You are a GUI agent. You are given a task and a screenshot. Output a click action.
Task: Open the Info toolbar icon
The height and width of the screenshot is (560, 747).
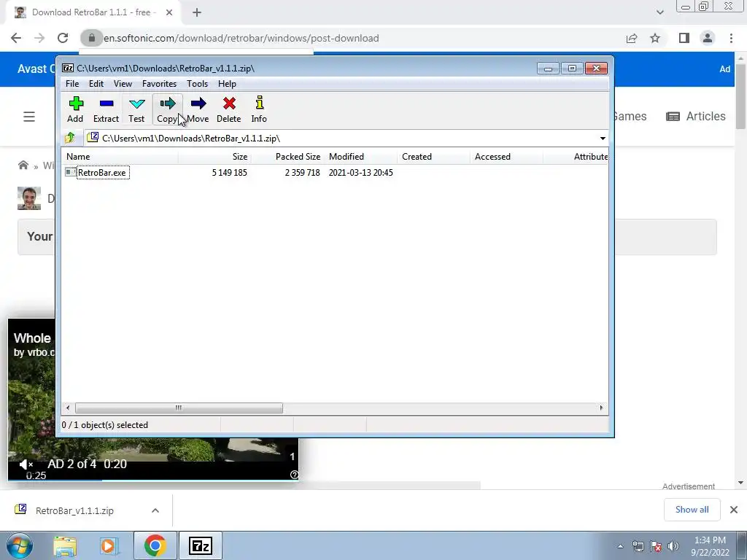tap(259, 109)
